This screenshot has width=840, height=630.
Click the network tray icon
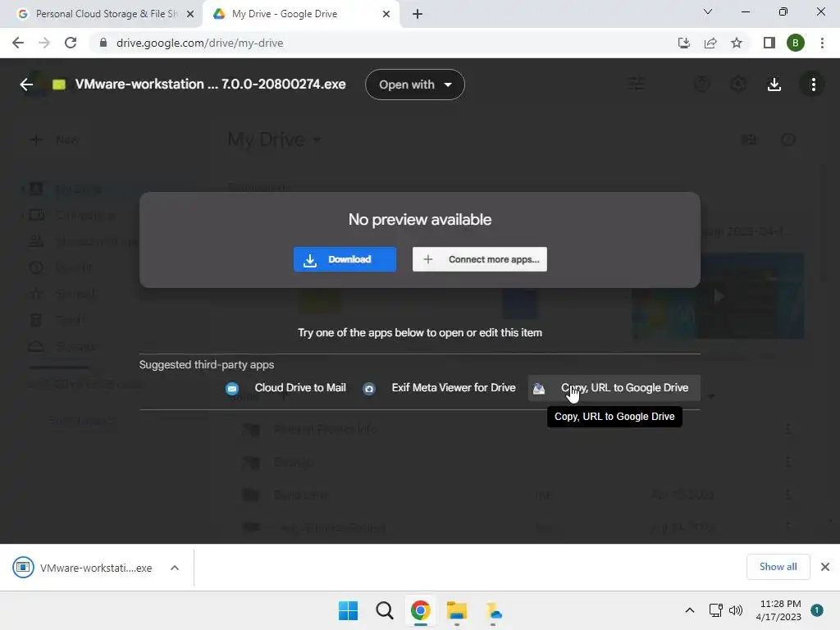click(715, 610)
